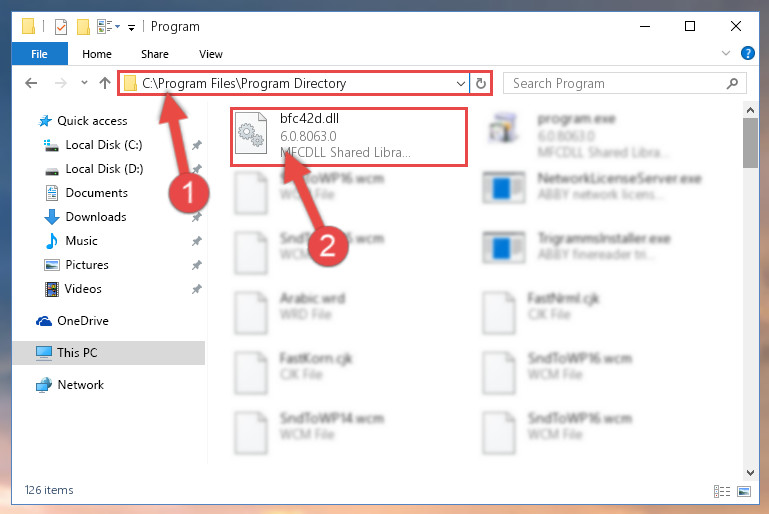Open the File menu

[40, 54]
